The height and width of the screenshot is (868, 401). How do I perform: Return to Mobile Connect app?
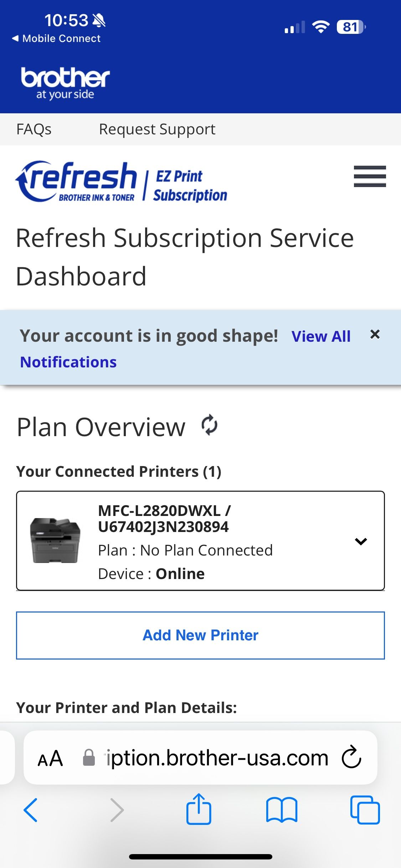pyautogui.click(x=56, y=38)
